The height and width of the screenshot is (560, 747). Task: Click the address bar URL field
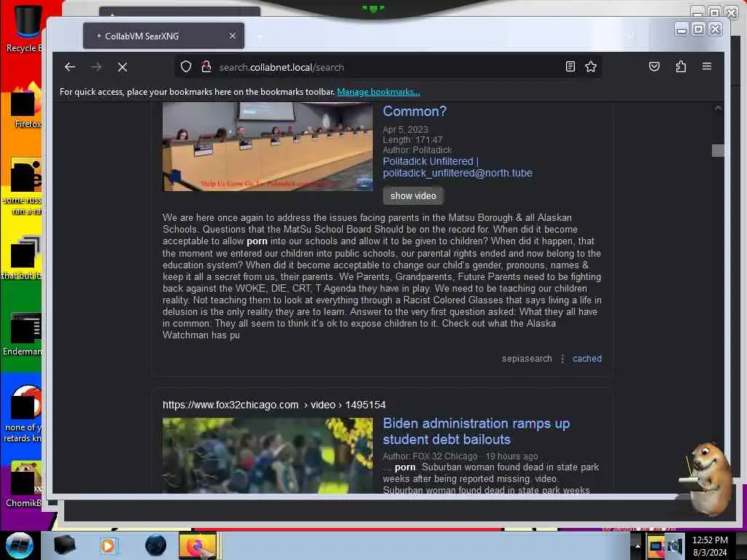(388, 67)
